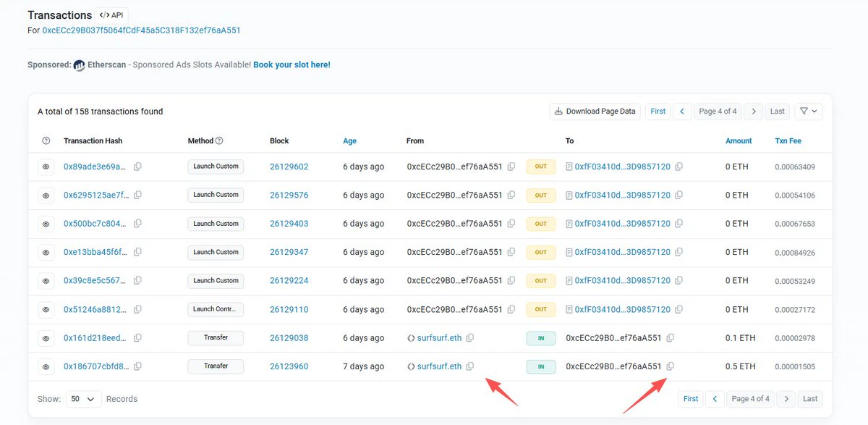Click the API button beside Transactions title
868x425 pixels.
(112, 14)
